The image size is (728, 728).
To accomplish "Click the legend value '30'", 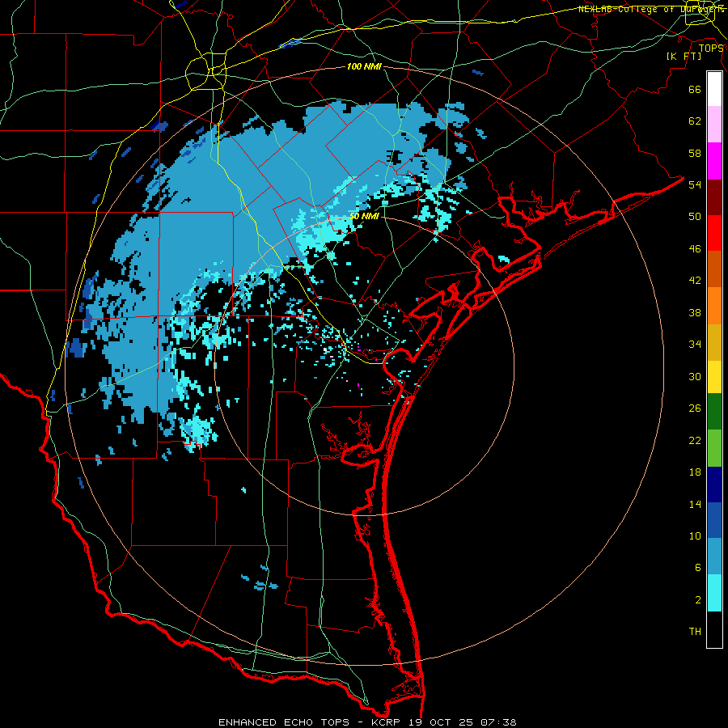I will 695,376.
